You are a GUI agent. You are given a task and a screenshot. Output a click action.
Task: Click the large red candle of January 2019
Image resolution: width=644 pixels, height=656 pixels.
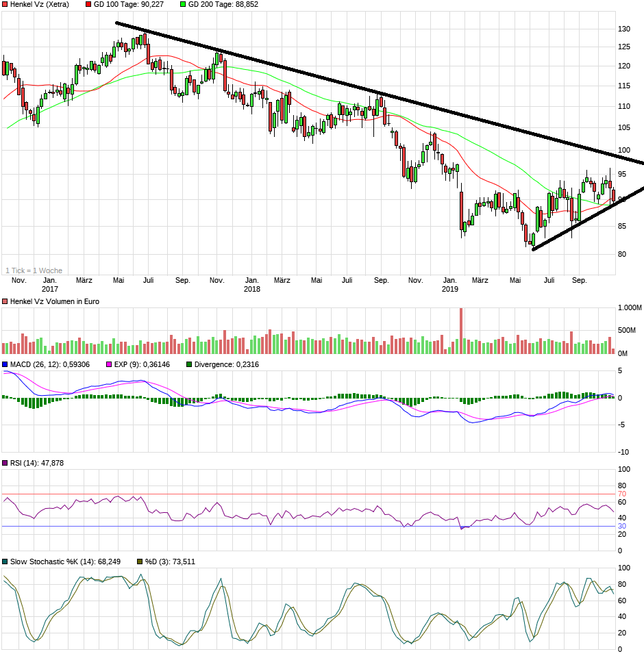(461, 211)
